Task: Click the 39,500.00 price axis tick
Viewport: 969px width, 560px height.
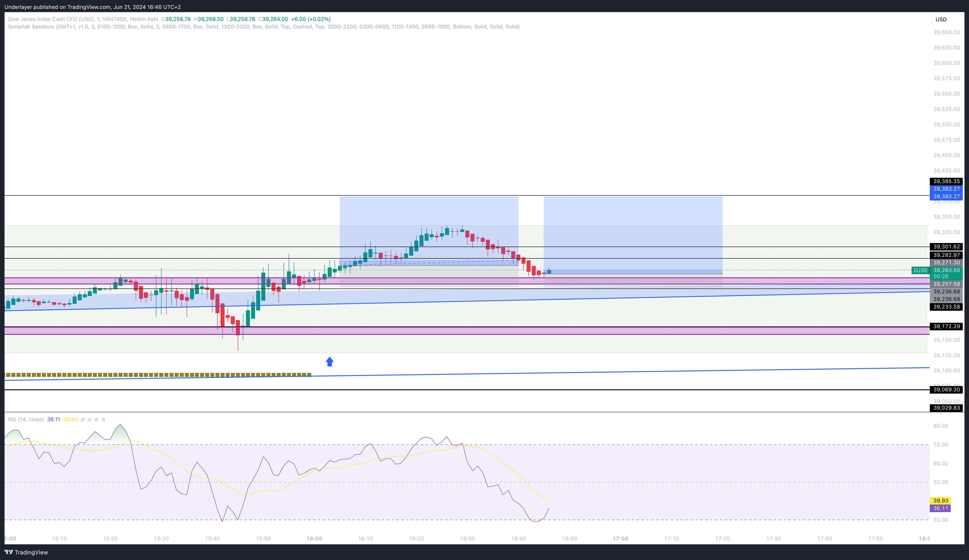Action: (x=946, y=124)
